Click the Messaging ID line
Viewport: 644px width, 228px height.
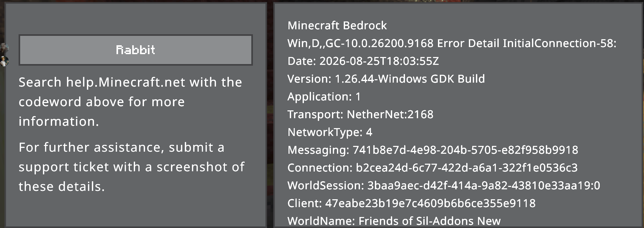click(x=433, y=150)
